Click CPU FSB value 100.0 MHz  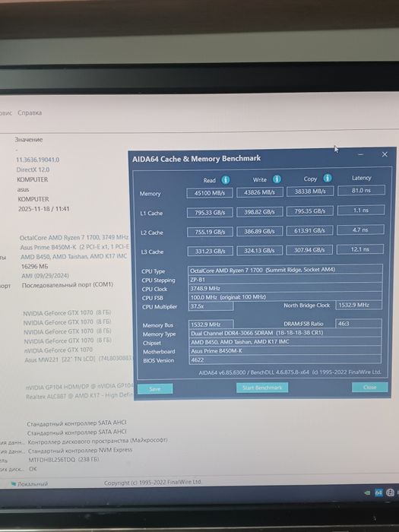click(x=285, y=296)
